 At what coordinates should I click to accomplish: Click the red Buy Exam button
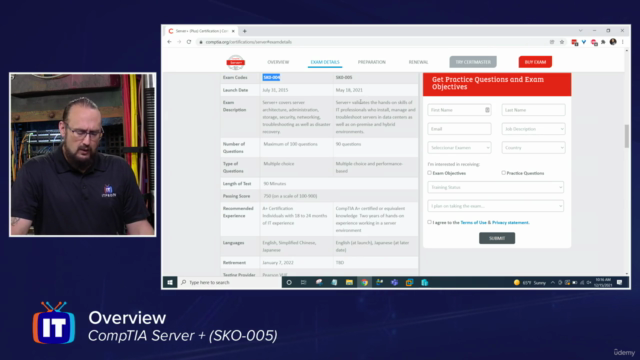(535, 62)
